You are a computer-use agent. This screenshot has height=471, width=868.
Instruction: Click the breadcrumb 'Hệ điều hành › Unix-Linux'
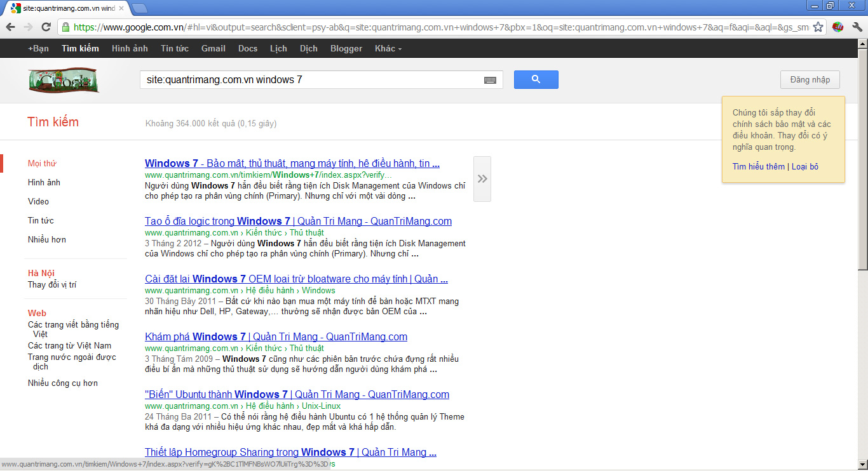pos(293,406)
